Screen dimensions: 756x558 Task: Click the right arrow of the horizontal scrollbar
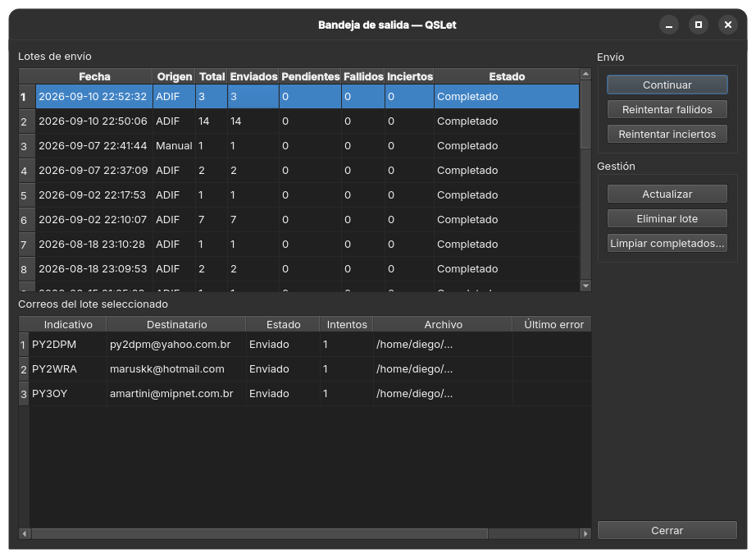(585, 533)
